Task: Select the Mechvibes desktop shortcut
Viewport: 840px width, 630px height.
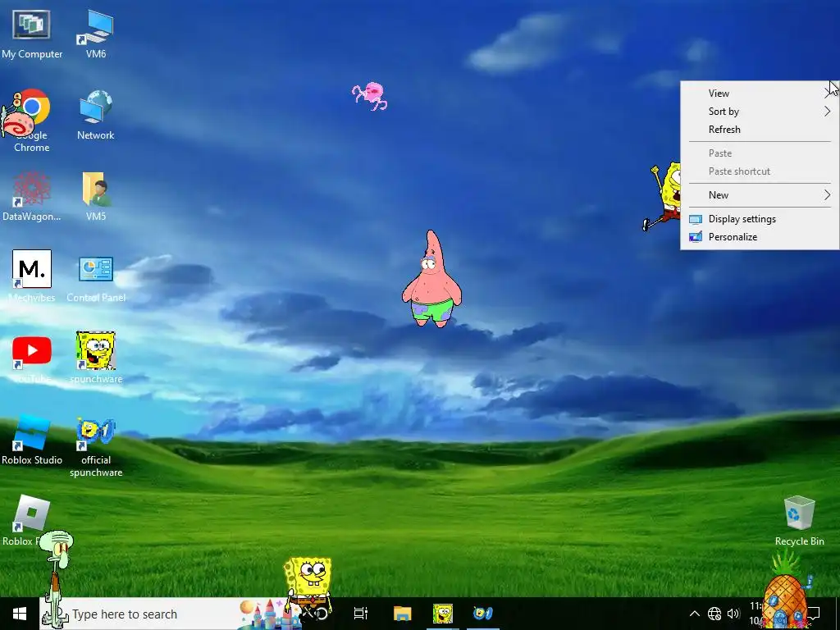Action: click(32, 277)
